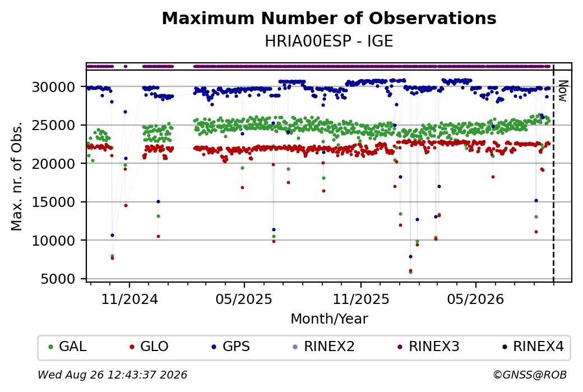Click the 05/2025 x-axis tick label
This screenshot has height=392, width=583.
coord(244,299)
